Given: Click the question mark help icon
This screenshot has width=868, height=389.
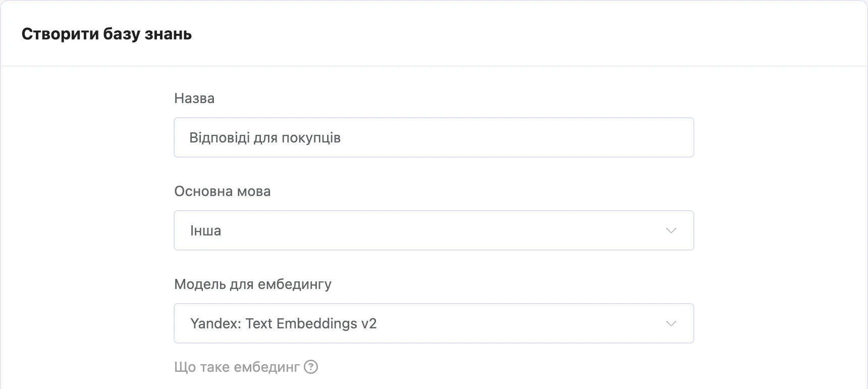Looking at the screenshot, I should click(x=311, y=367).
